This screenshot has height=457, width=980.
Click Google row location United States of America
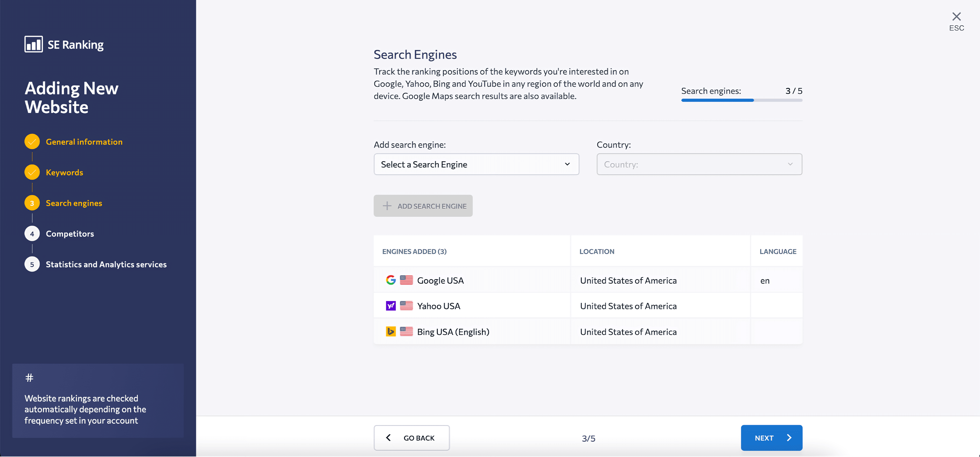pyautogui.click(x=628, y=280)
